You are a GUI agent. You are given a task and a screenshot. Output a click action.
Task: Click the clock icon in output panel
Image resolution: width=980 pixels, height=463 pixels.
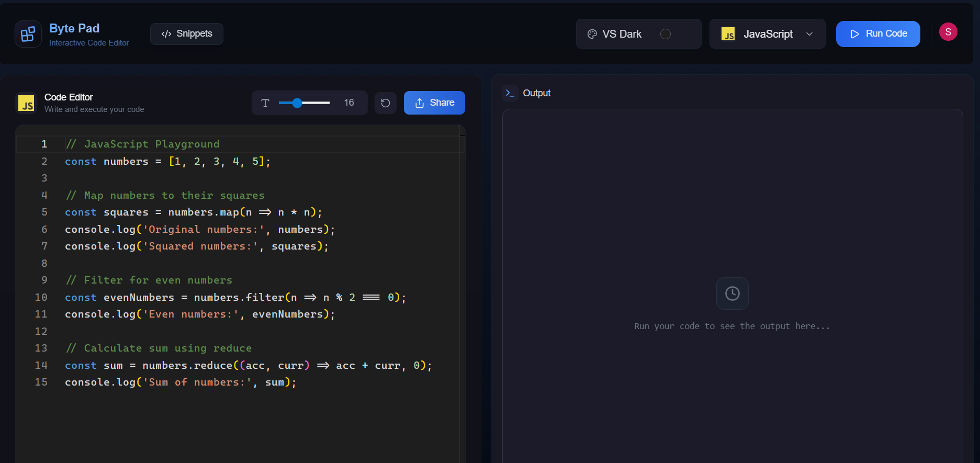732,293
